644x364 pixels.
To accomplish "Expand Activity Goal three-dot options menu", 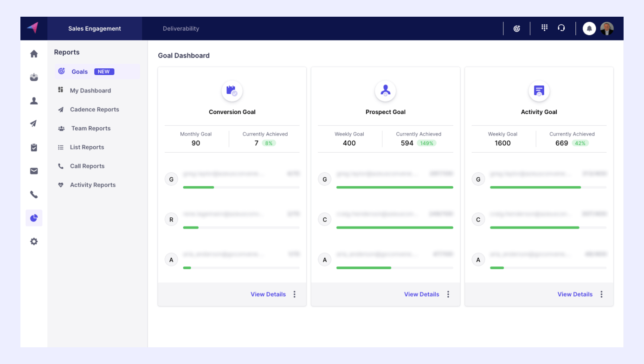I will click(601, 294).
